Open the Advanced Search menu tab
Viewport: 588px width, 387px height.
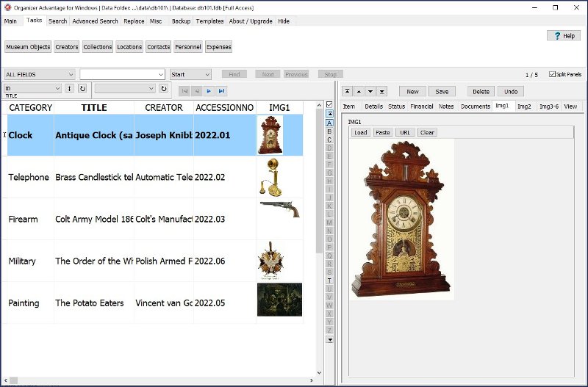point(95,21)
